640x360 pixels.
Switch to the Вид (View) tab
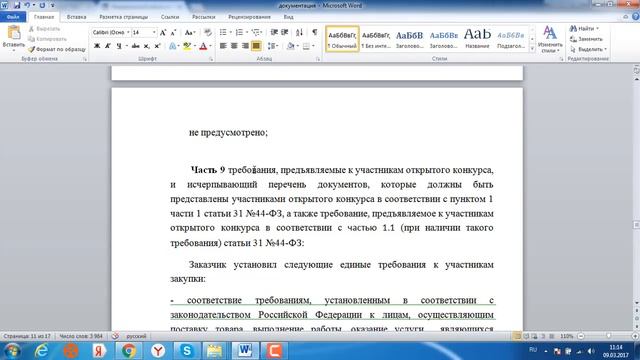(289, 17)
